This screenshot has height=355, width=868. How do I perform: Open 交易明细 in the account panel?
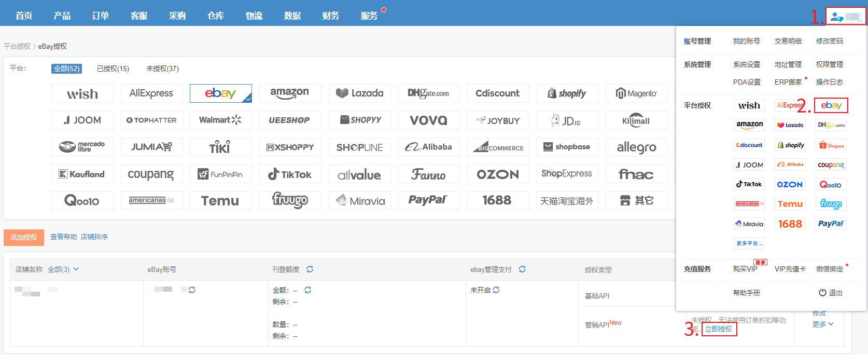coord(788,41)
